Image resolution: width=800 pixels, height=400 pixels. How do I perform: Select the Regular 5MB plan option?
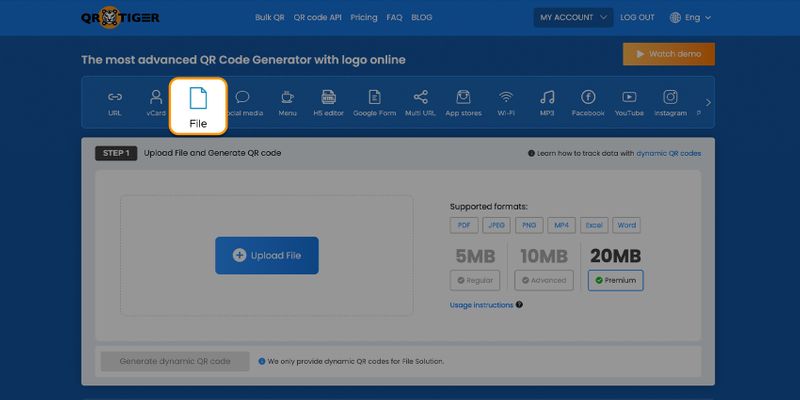(475, 281)
